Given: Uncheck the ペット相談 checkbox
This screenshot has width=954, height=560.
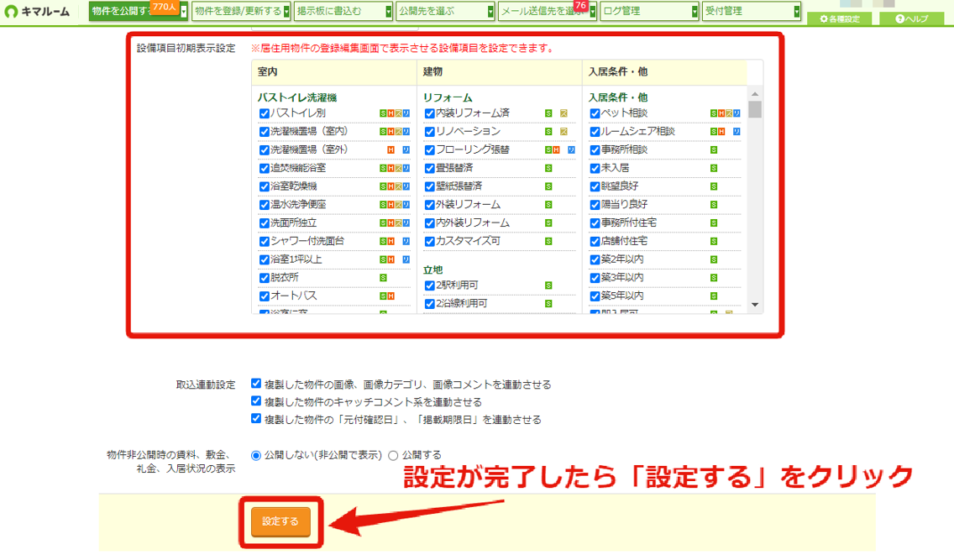Looking at the screenshot, I should coord(595,113).
